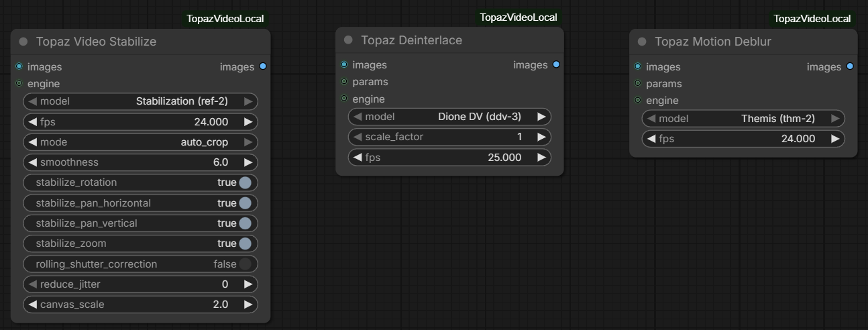The height and width of the screenshot is (330, 868).
Task: Increase canvas_scale with right arrow
Action: (x=248, y=304)
